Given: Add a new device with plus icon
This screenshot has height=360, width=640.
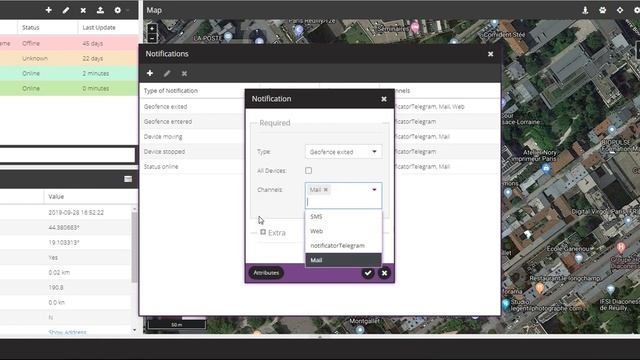Looking at the screenshot, I should click(x=49, y=10).
